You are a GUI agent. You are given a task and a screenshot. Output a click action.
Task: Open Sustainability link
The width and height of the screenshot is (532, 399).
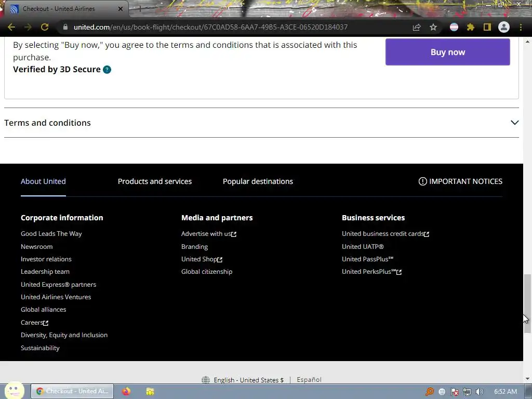(40, 348)
